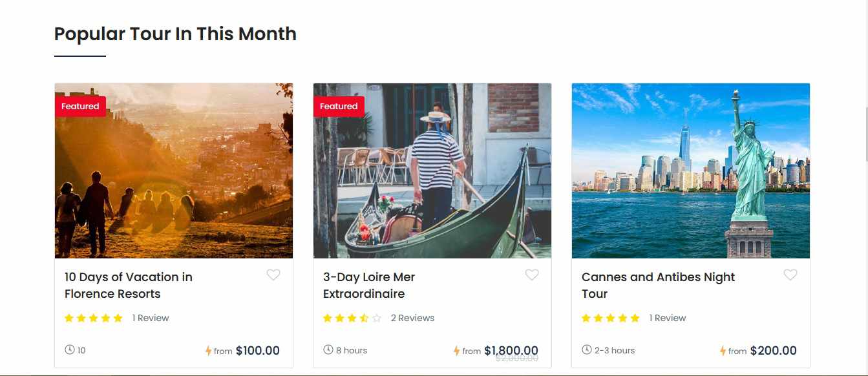Click the Featured badge on gondola image
This screenshot has height=376, width=868.
point(339,107)
